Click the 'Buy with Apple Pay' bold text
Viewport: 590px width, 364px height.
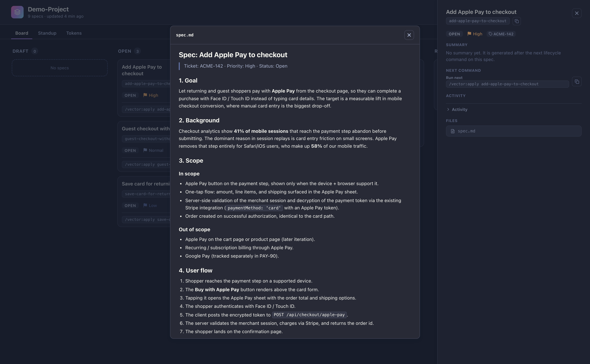(217, 290)
